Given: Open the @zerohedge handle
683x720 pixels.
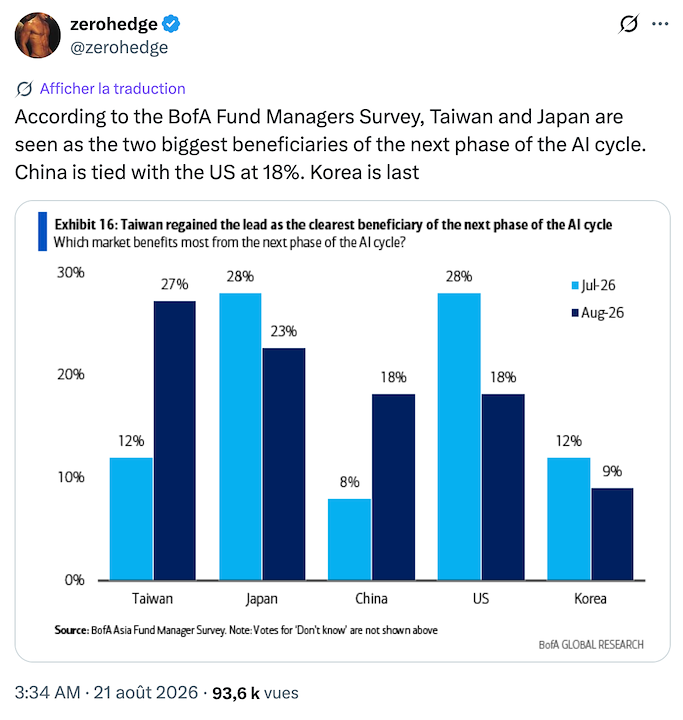Looking at the screenshot, I should 119,48.
